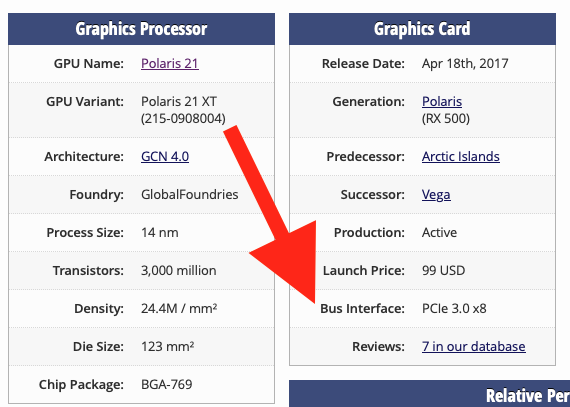Click the Graphics Processor section header

141,29
